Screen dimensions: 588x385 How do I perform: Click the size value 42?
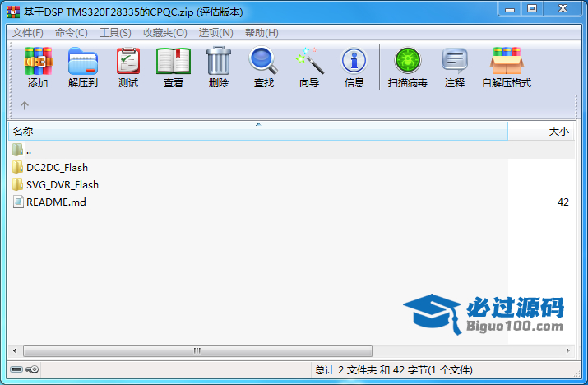tap(563, 202)
